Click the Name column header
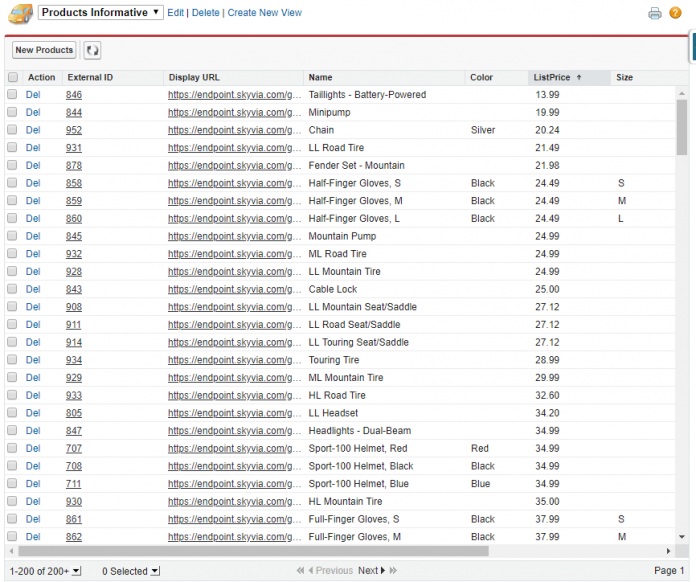This screenshot has width=696, height=582. click(321, 77)
